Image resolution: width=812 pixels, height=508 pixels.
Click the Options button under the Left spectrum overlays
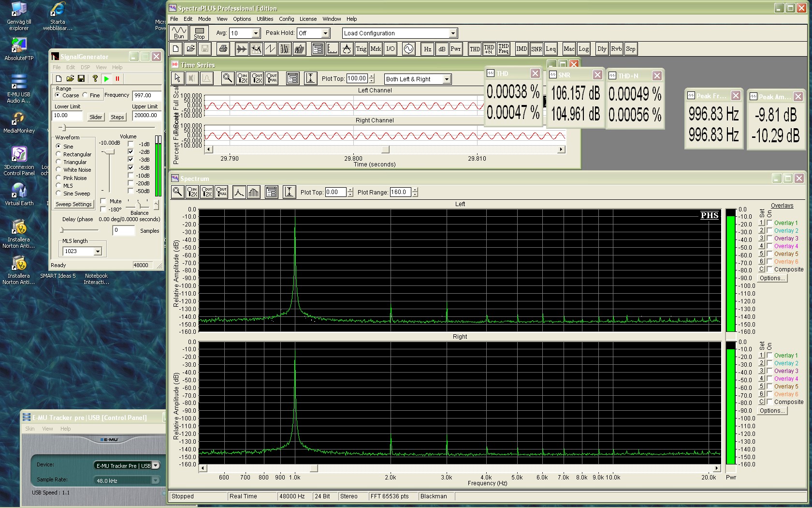click(772, 278)
